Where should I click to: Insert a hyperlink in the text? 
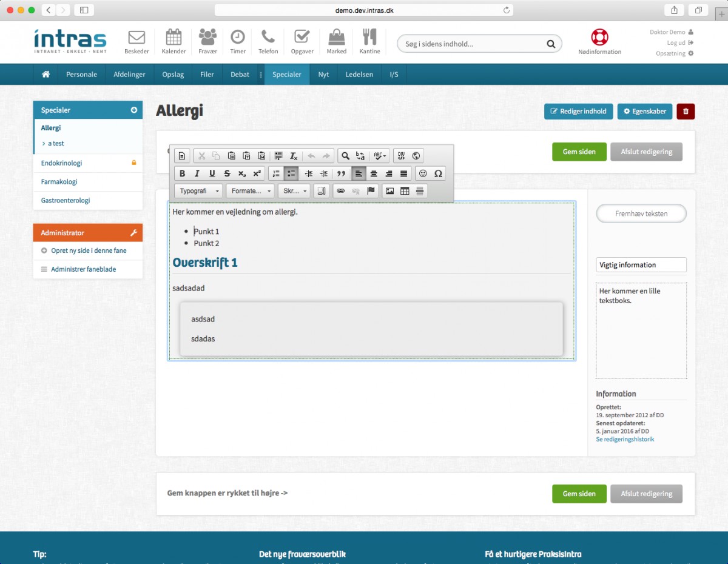coord(341,190)
